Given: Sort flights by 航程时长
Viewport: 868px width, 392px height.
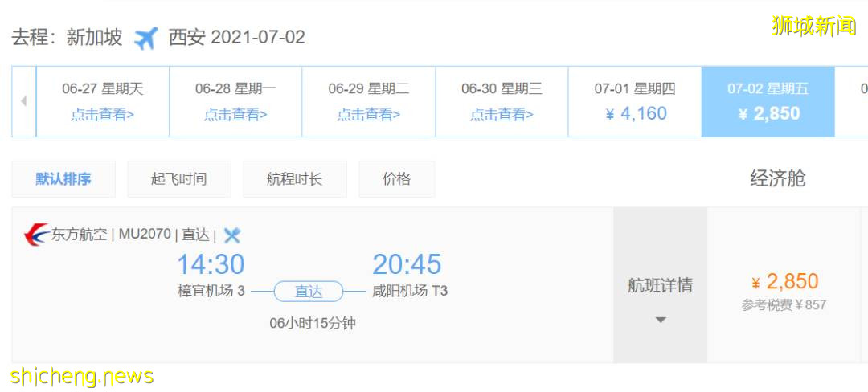Looking at the screenshot, I should click(x=294, y=179).
